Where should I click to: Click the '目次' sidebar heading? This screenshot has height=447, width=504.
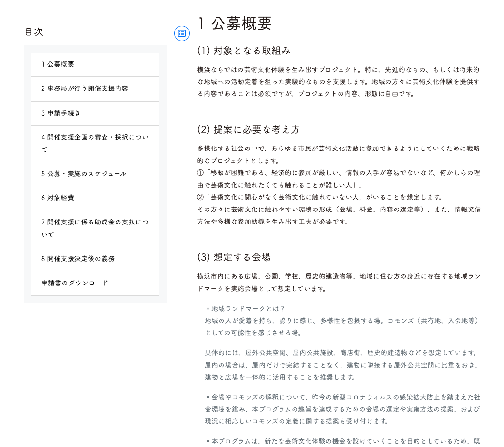pos(34,32)
